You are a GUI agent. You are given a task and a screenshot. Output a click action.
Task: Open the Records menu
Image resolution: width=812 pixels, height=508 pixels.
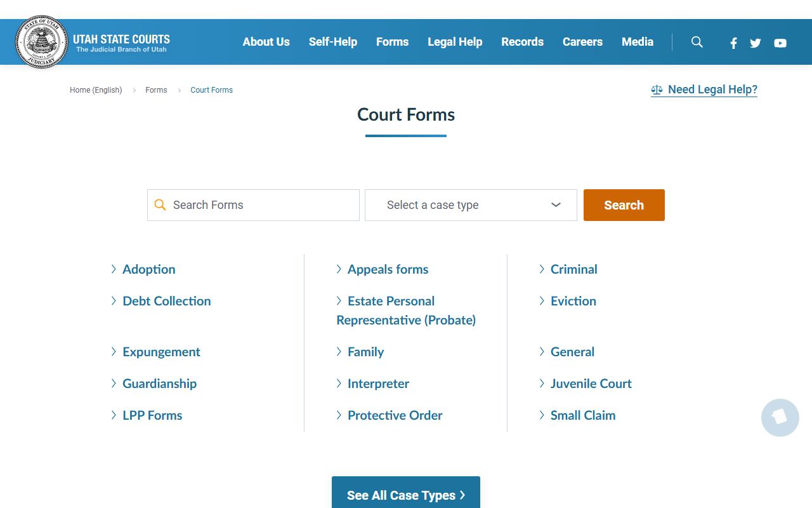coord(522,42)
